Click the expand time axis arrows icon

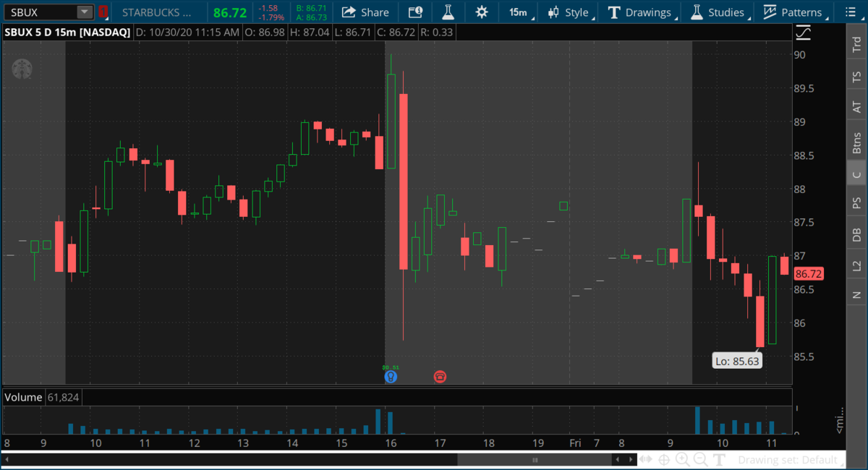[646, 459]
